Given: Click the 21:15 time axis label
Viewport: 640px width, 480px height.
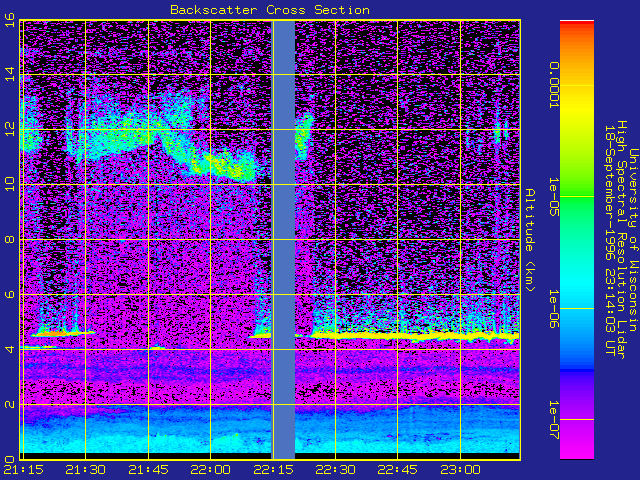Looking at the screenshot, I should click(x=24, y=470).
